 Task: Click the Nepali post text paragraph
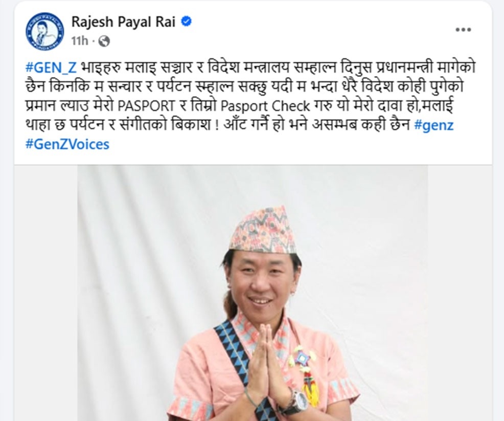coord(250,106)
